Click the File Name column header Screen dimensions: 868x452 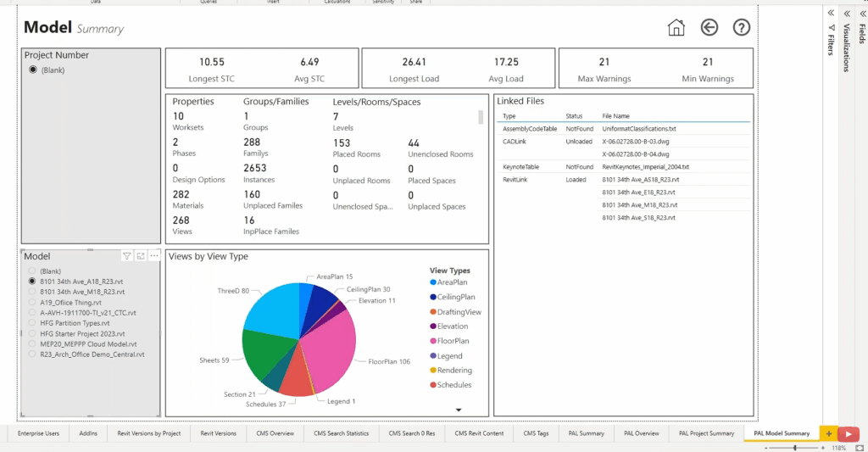615,116
